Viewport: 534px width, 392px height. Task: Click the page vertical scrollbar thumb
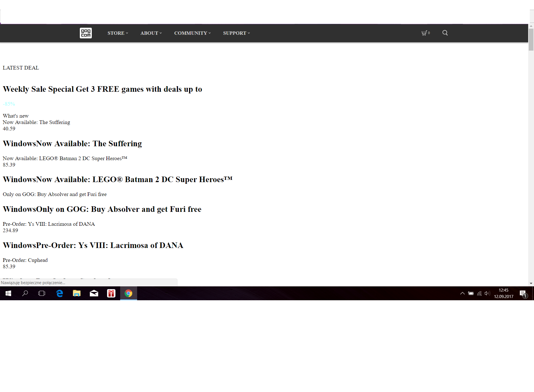click(531, 39)
